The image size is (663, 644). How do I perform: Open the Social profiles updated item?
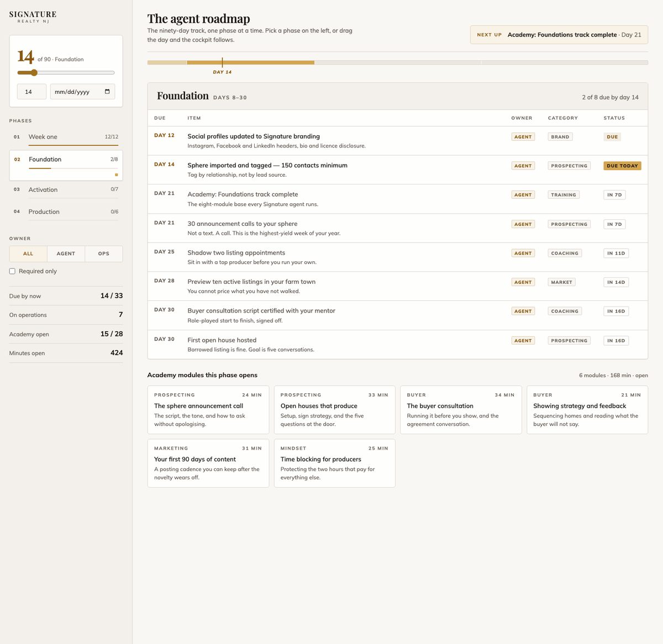point(397,141)
